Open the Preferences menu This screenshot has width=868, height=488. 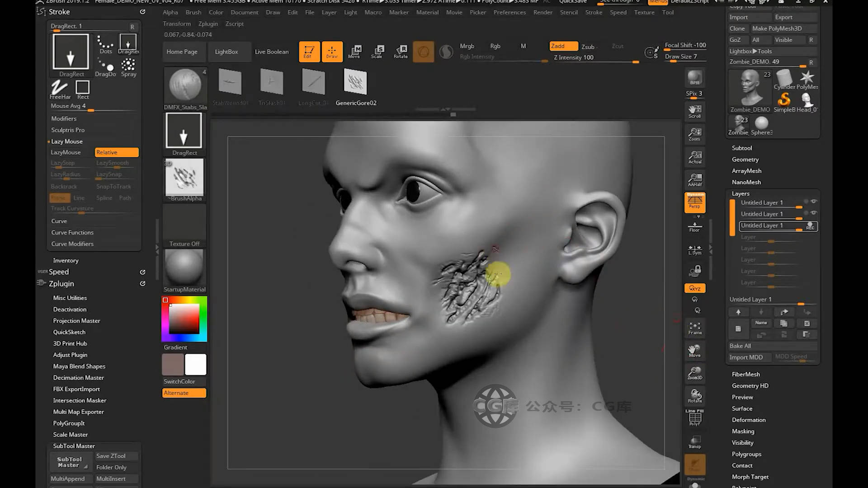[x=509, y=12]
